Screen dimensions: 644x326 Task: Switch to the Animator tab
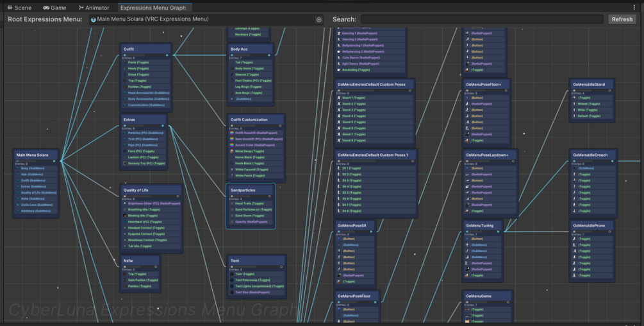point(94,8)
